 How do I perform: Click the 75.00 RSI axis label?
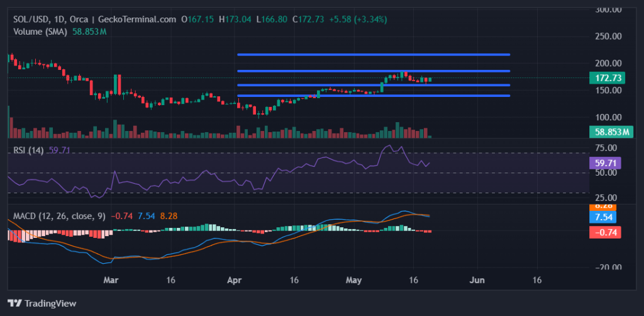pyautogui.click(x=606, y=148)
